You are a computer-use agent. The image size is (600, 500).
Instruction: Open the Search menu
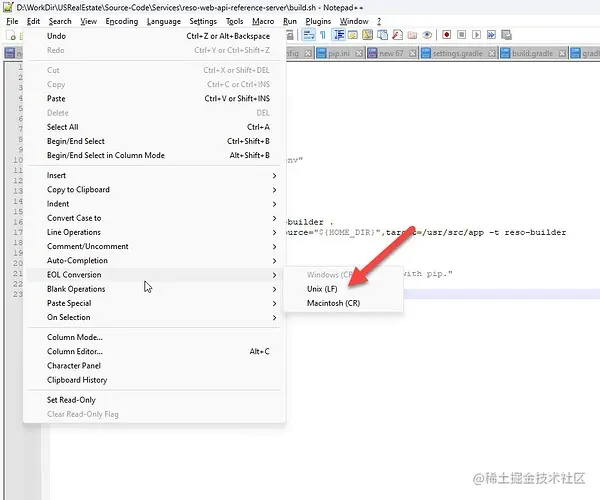pos(60,21)
